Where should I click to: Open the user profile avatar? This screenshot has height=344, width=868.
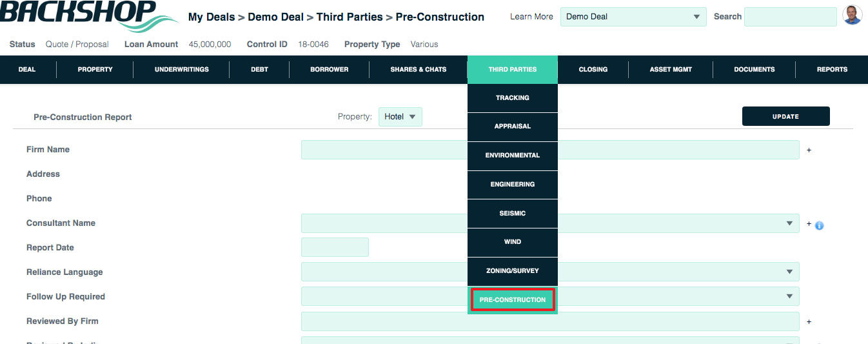(x=853, y=15)
